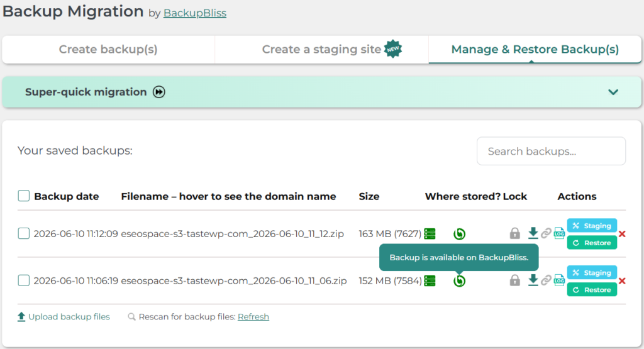The width and height of the screenshot is (644, 349).
Task: Check the 11:12:09 backup row checkbox
Action: (x=24, y=234)
